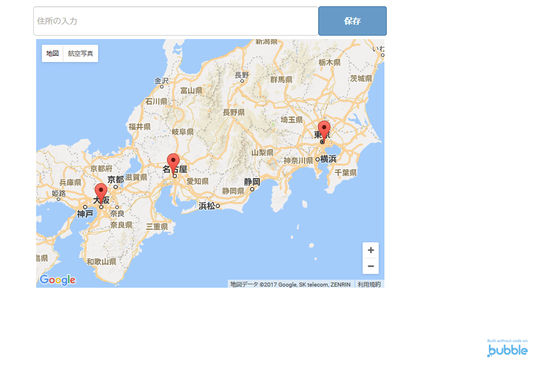The width and height of the screenshot is (560, 371).
Task: Open the Google logo link on map
Action: pyautogui.click(x=58, y=280)
